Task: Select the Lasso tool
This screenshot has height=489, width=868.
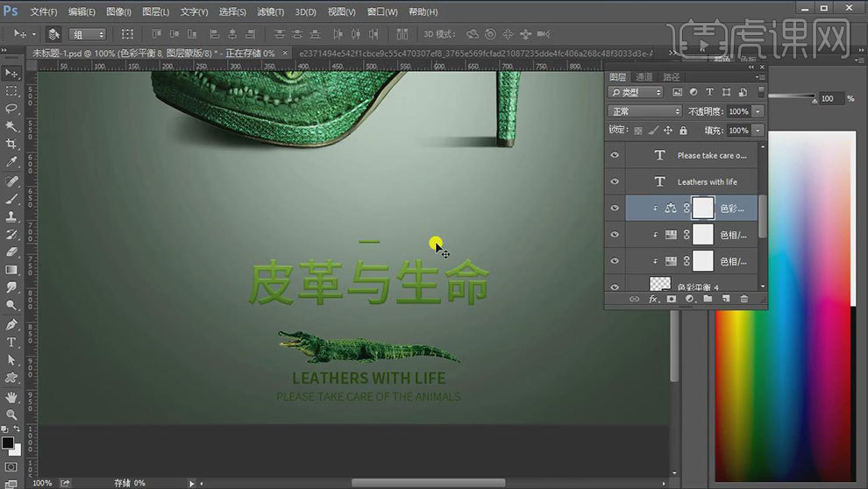Action: (x=11, y=109)
